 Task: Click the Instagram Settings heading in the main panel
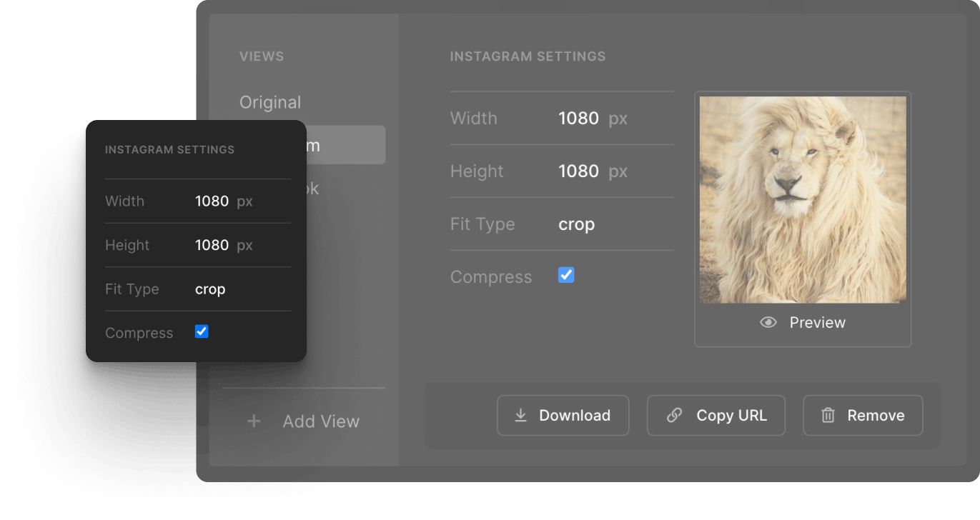coord(528,56)
